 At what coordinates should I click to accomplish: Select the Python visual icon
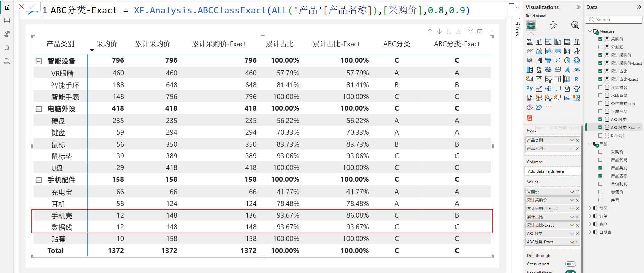pyautogui.click(x=529, y=89)
